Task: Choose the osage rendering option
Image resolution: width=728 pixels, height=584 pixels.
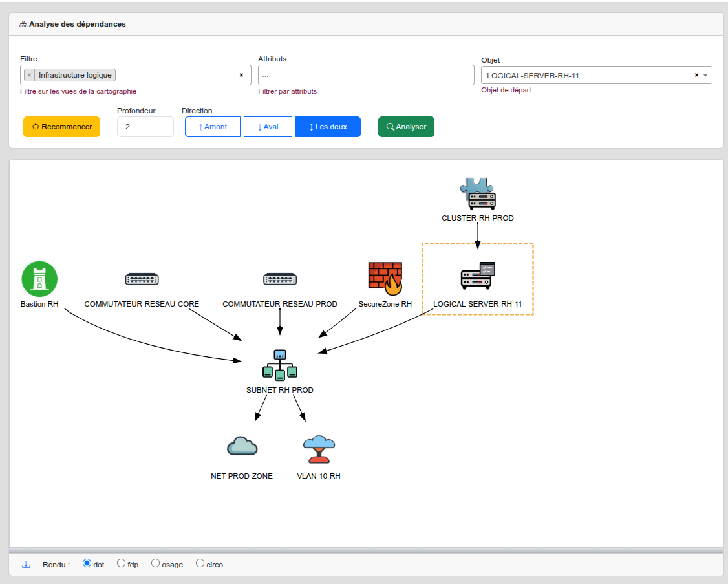Action: 155,563
